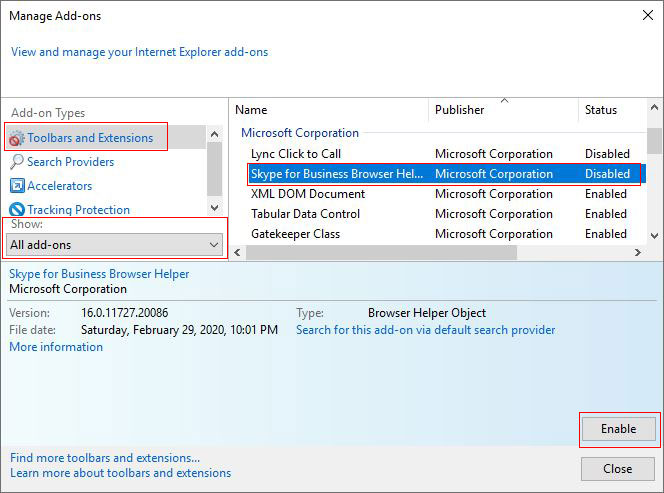Click Enabled status of XML DOM Document
This screenshot has height=493, width=664.
point(606,194)
